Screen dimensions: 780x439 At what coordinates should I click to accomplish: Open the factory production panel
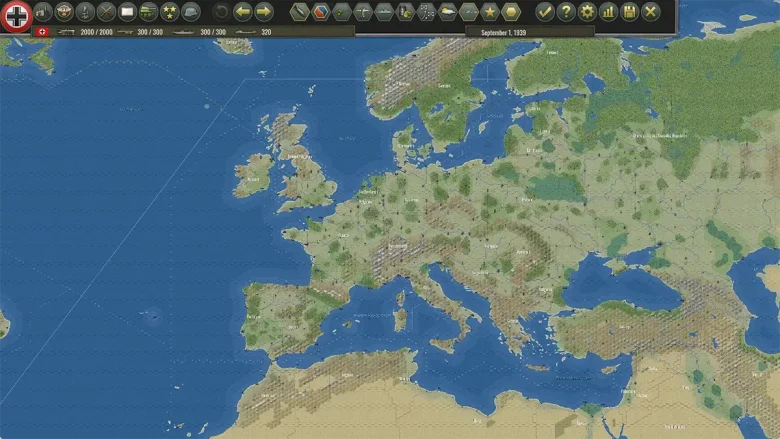coord(43,12)
